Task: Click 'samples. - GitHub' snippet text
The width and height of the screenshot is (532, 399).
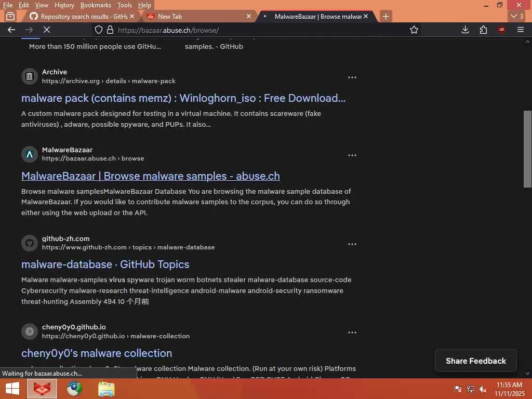Action: pos(214,46)
